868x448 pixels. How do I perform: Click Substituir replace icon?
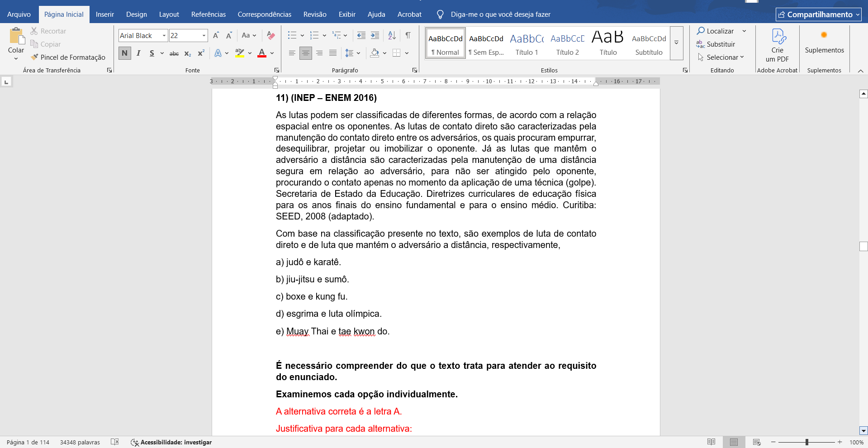[x=701, y=44]
